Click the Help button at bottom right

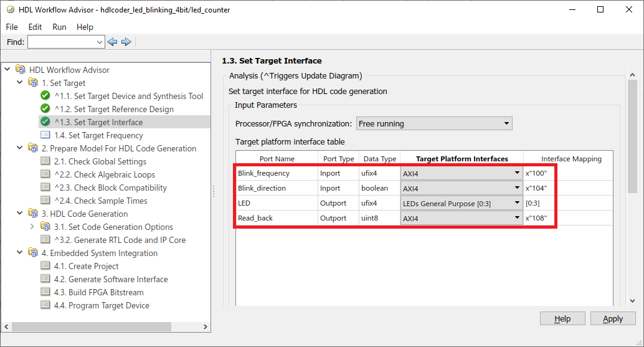coord(562,319)
